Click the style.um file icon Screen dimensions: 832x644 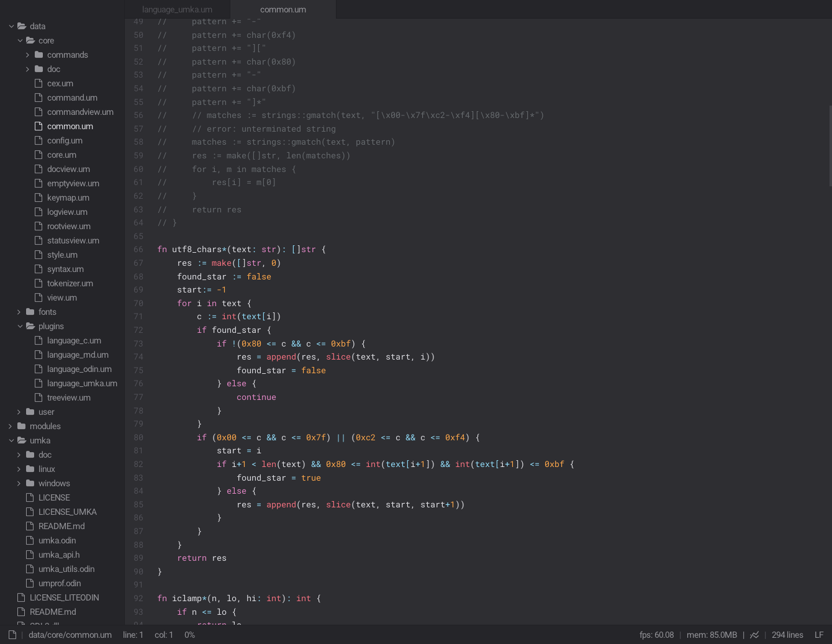click(38, 255)
